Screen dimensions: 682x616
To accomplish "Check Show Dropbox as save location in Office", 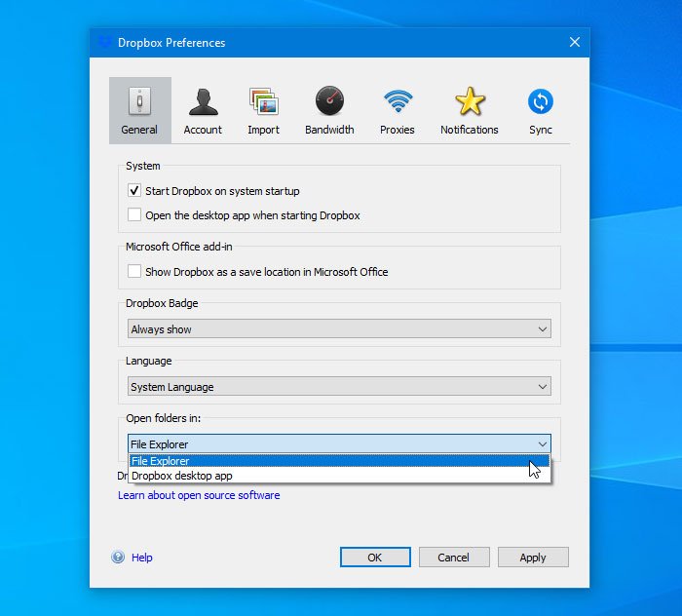I will click(x=134, y=272).
